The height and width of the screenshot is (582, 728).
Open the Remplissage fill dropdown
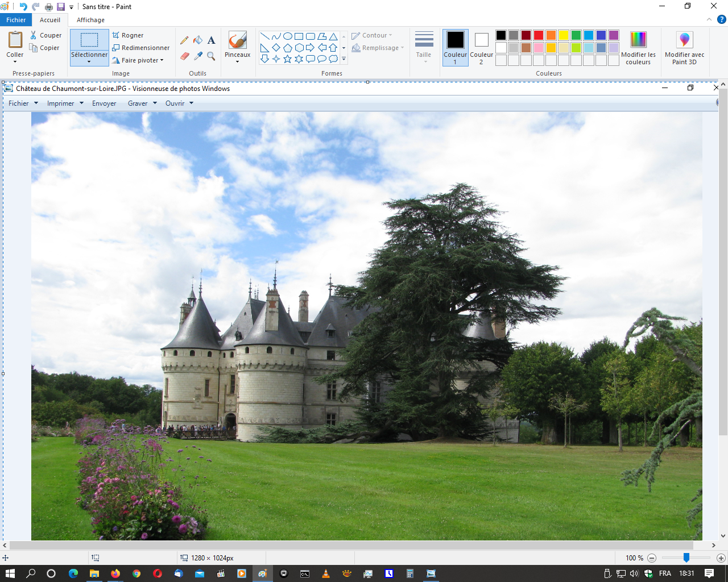pos(378,48)
